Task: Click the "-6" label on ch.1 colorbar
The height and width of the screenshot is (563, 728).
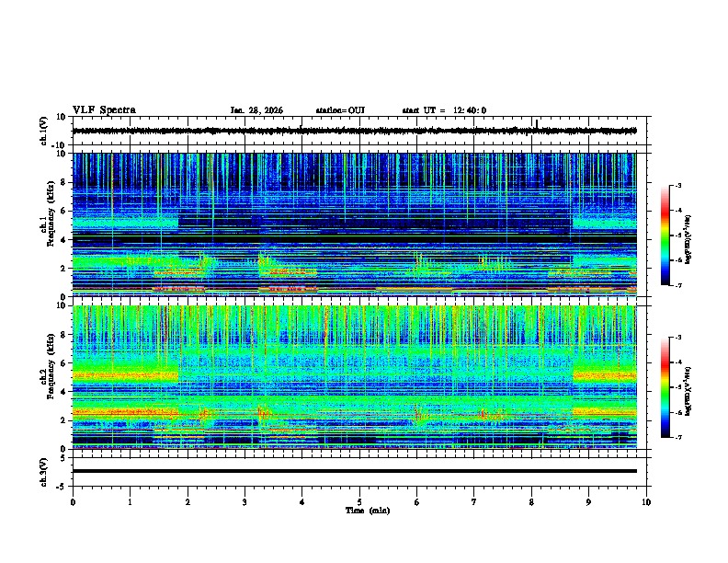Action: pos(678,260)
